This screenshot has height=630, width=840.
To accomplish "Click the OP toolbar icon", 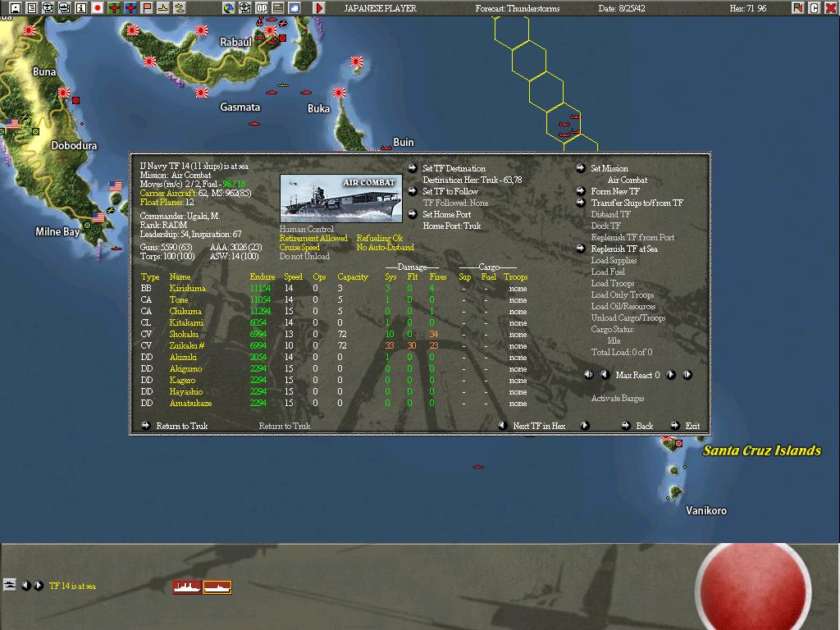I will click(262, 8).
